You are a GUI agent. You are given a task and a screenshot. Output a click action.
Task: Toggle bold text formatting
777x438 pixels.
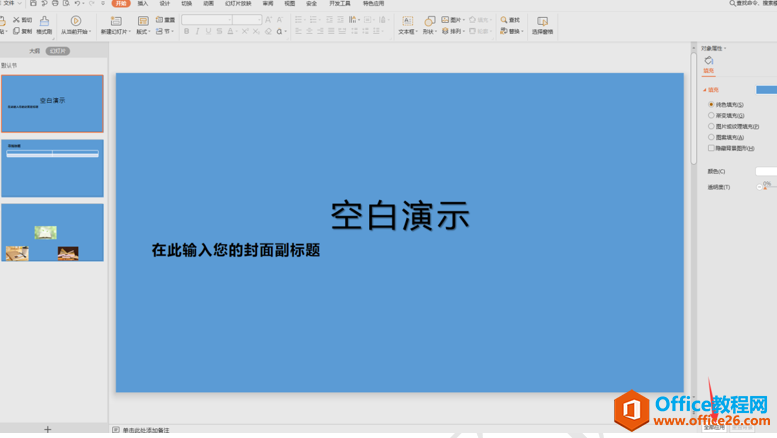click(186, 32)
